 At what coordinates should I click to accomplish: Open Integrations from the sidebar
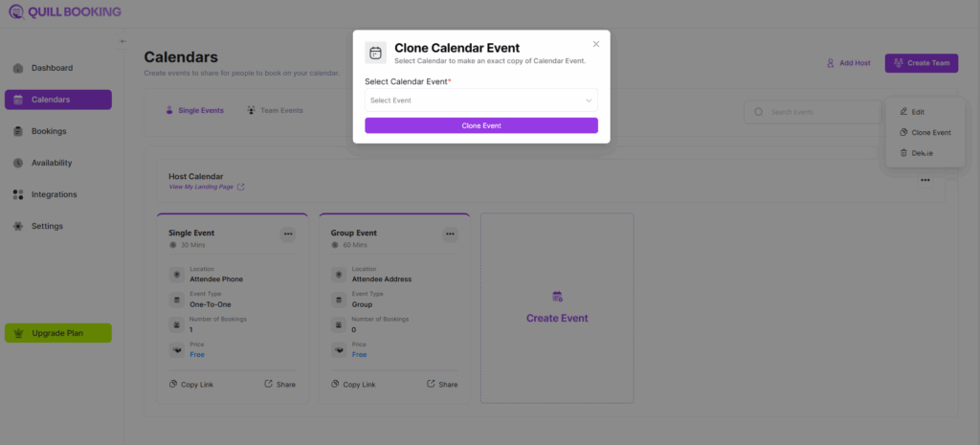[x=54, y=194]
